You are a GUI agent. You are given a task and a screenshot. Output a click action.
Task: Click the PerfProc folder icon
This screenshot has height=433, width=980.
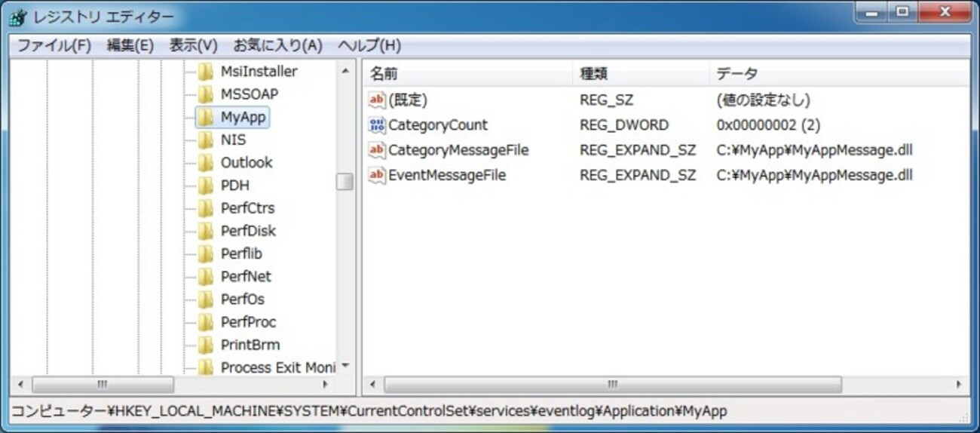205,322
